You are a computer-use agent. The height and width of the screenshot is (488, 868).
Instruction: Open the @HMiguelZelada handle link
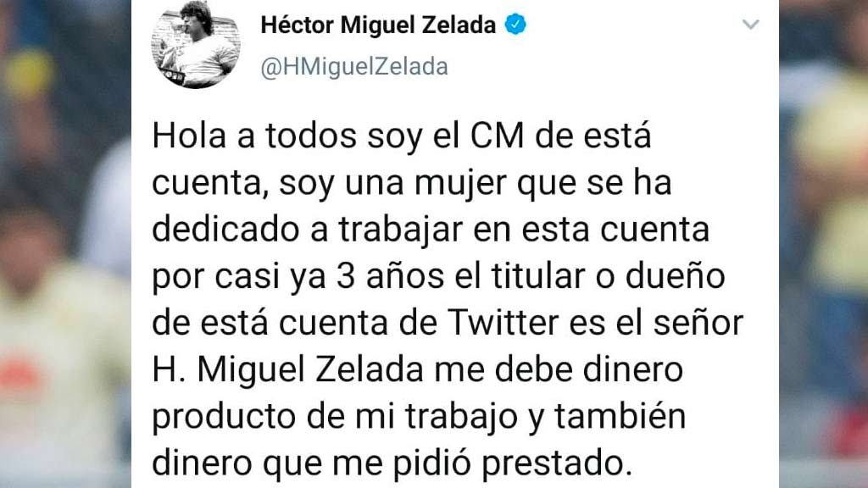(354, 67)
